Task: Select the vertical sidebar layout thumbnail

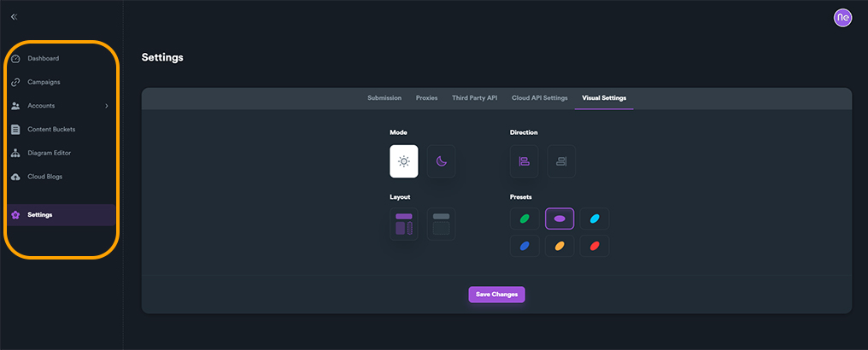Action: point(404,224)
